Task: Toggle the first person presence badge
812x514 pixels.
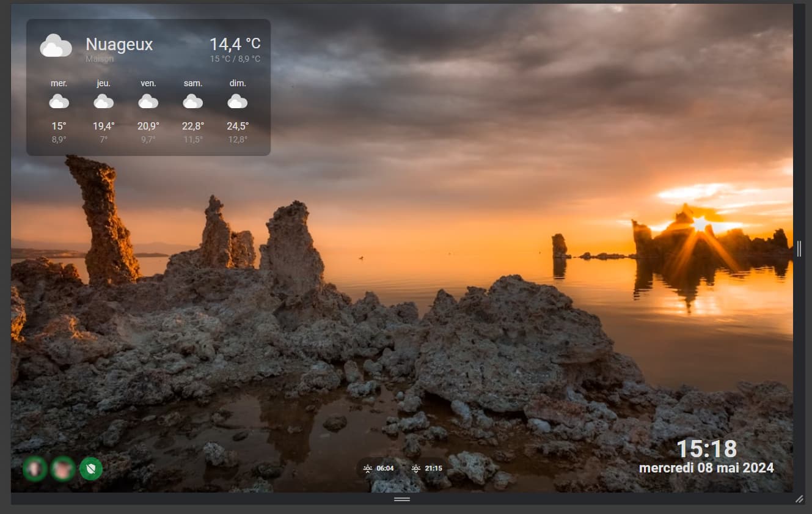Action: [35, 469]
